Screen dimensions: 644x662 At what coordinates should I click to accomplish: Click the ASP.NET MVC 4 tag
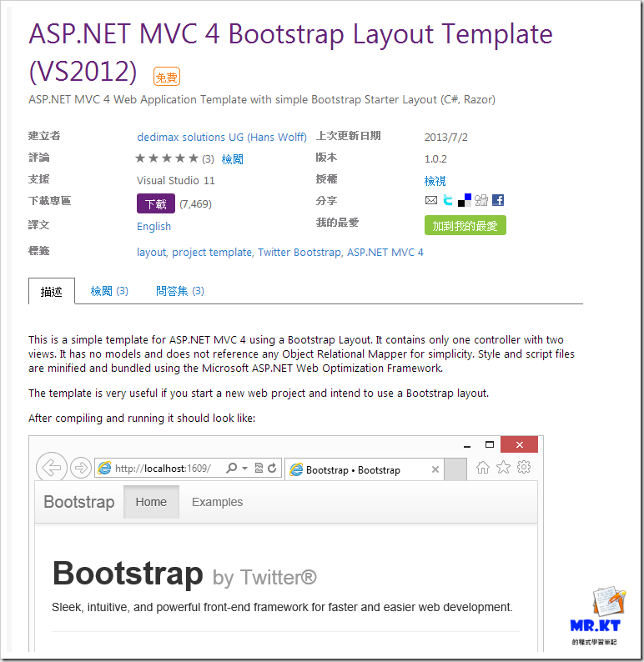(385, 253)
